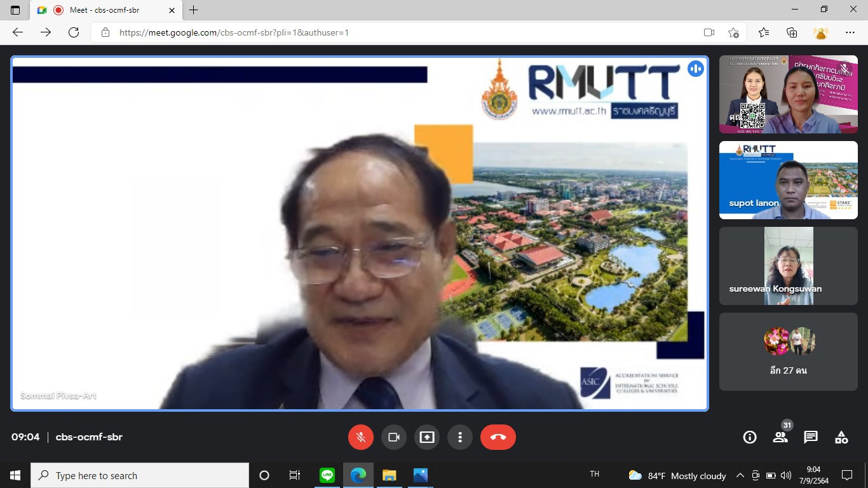Open Task View in taskbar
This screenshot has width=868, height=488.
[x=295, y=475]
